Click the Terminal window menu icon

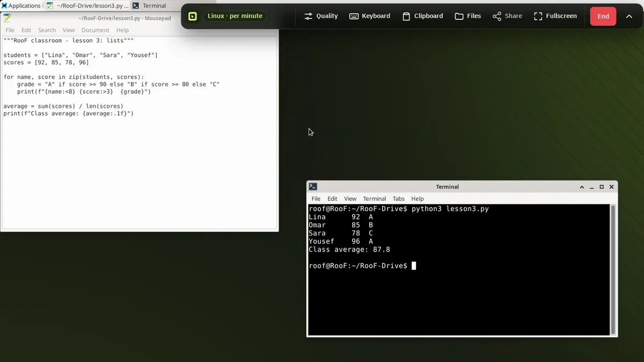point(313,187)
